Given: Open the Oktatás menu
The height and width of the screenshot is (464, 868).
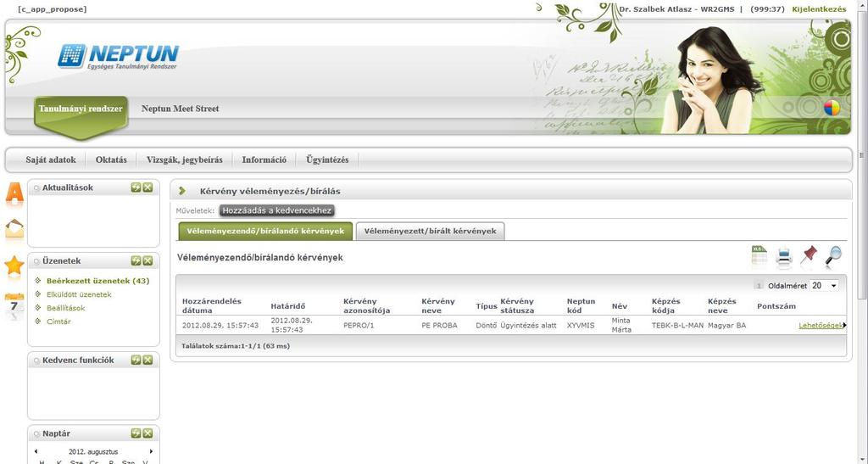Looking at the screenshot, I should 111,160.
